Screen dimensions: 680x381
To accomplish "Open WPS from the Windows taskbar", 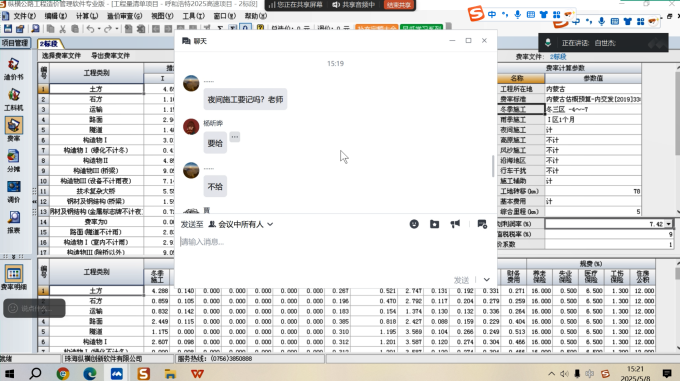I will (197, 373).
